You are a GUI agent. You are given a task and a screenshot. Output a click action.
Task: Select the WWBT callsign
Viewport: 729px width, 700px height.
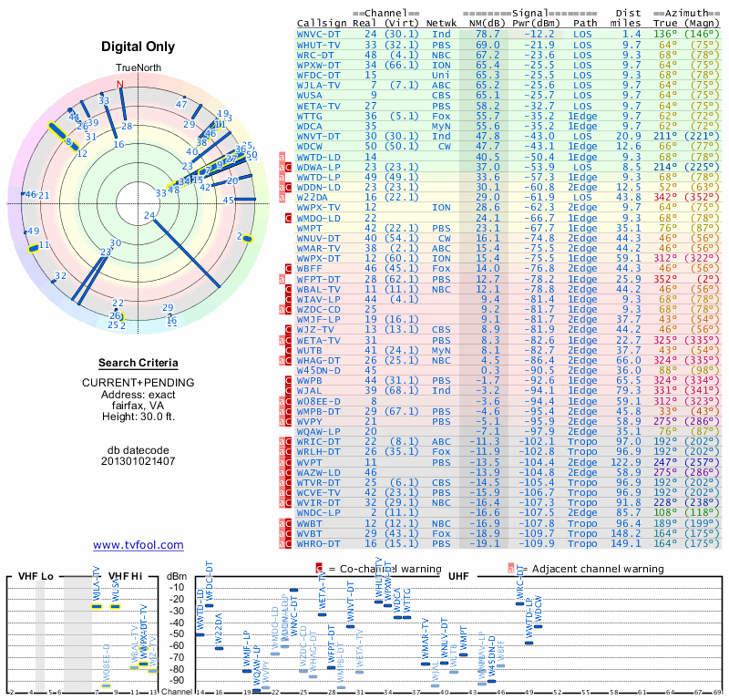309,524
